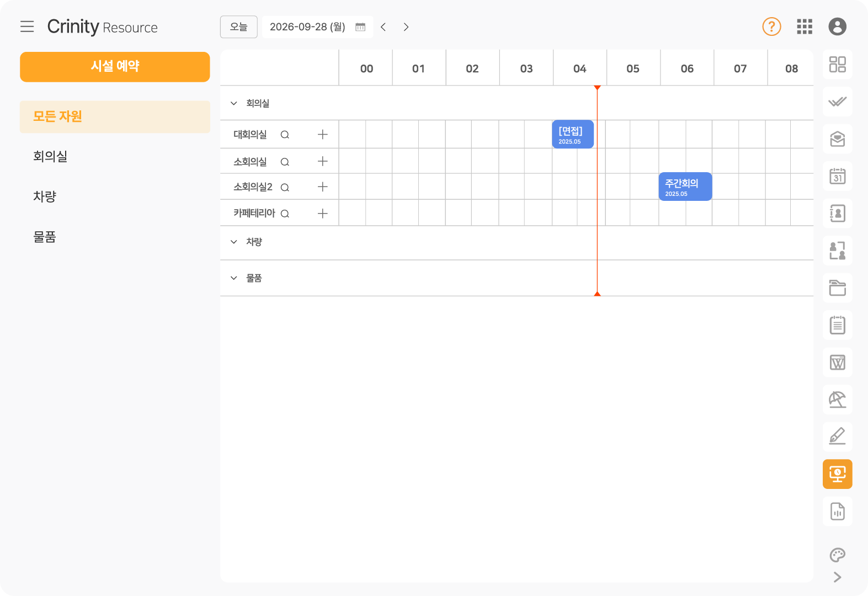Go to previous day arrow

pyautogui.click(x=383, y=27)
